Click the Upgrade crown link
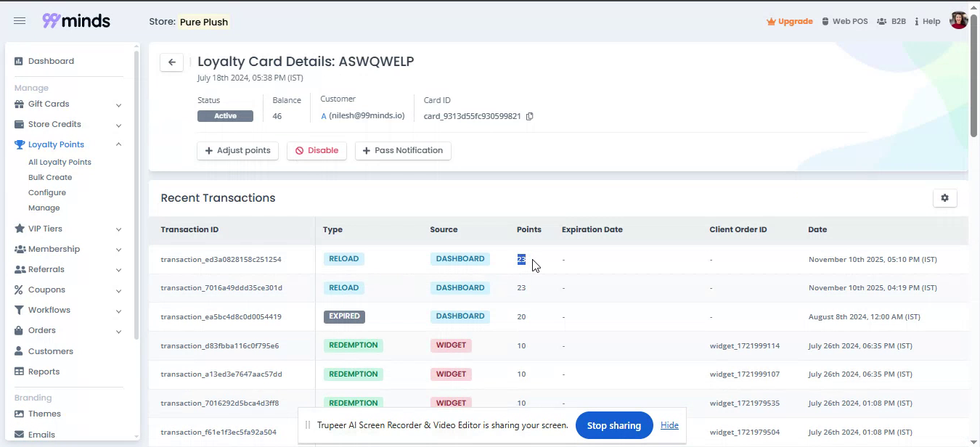 (x=789, y=22)
